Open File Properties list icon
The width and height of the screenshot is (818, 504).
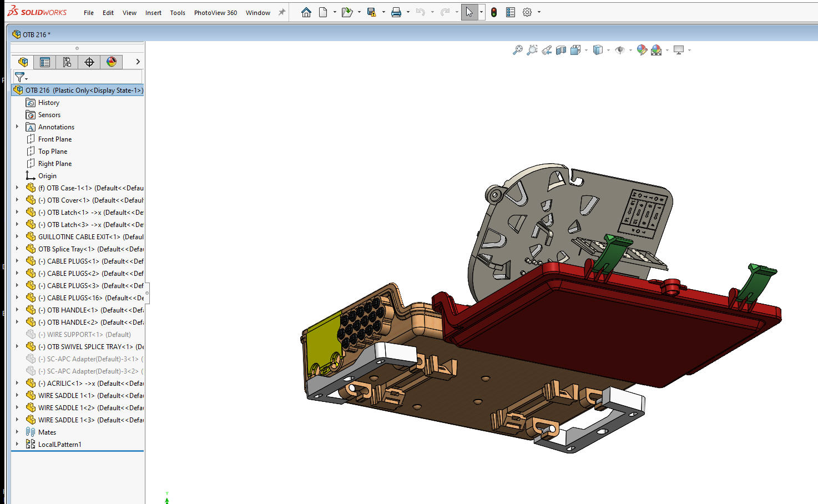511,12
